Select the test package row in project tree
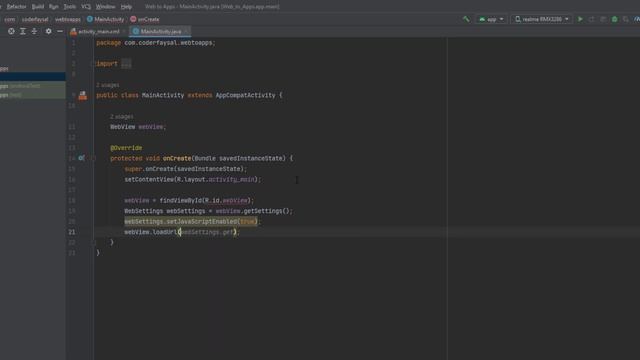 (33, 95)
